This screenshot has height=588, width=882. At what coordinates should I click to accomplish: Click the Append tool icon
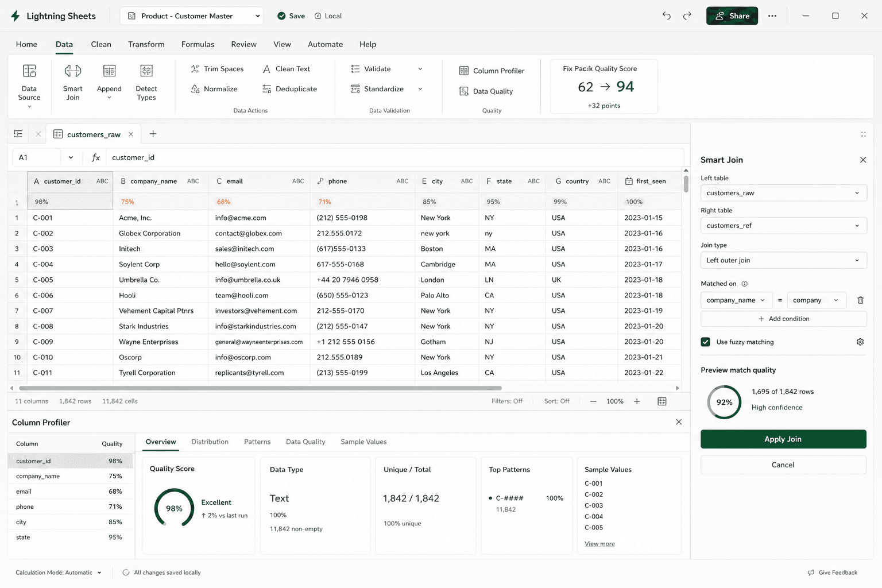pyautogui.click(x=109, y=71)
